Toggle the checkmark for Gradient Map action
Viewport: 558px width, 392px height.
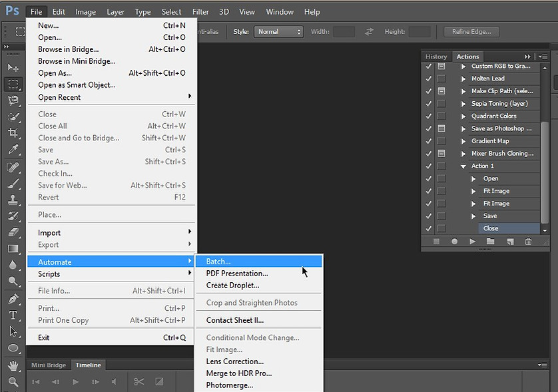[x=429, y=141]
